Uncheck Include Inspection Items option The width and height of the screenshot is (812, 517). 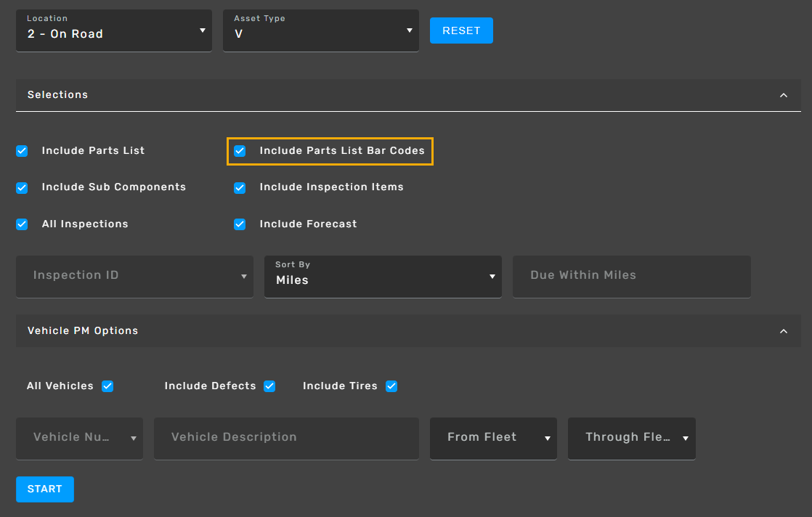click(x=240, y=187)
